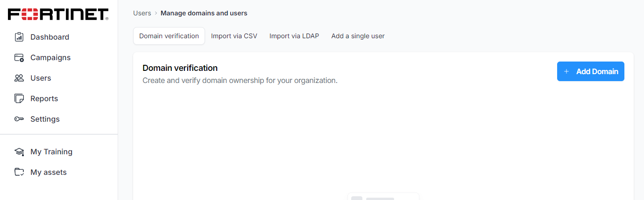
Task: Open the Add a single user tab
Action: [358, 36]
